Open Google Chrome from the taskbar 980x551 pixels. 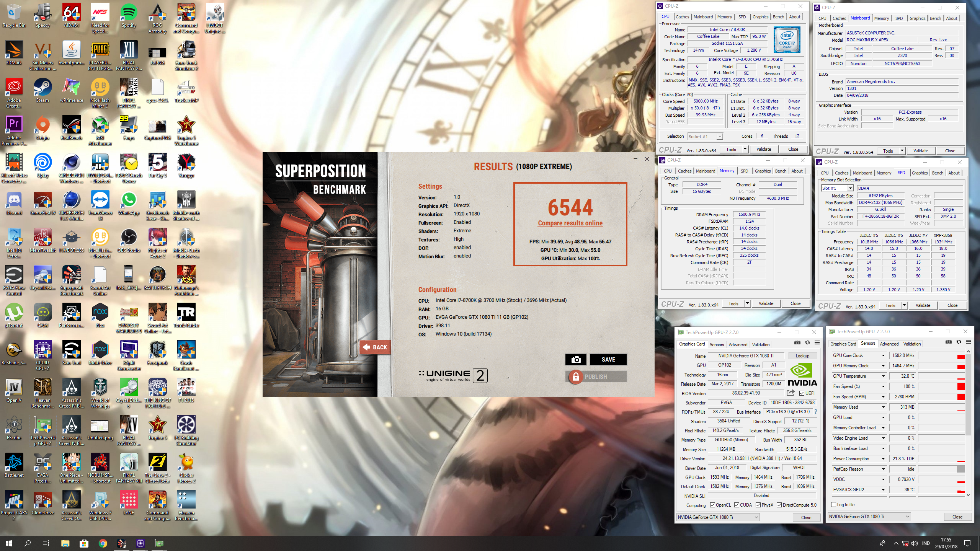click(103, 543)
